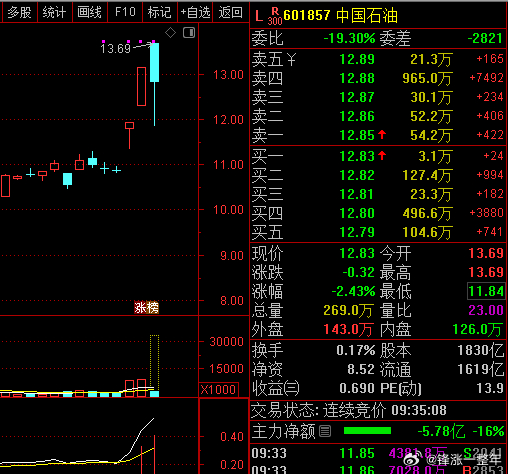
Task: Click the 标记 mark button
Action: (x=160, y=12)
